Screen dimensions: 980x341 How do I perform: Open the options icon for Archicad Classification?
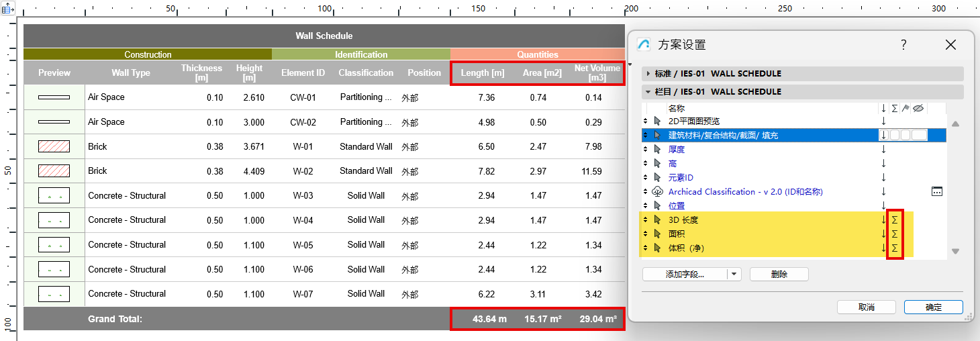click(x=937, y=192)
